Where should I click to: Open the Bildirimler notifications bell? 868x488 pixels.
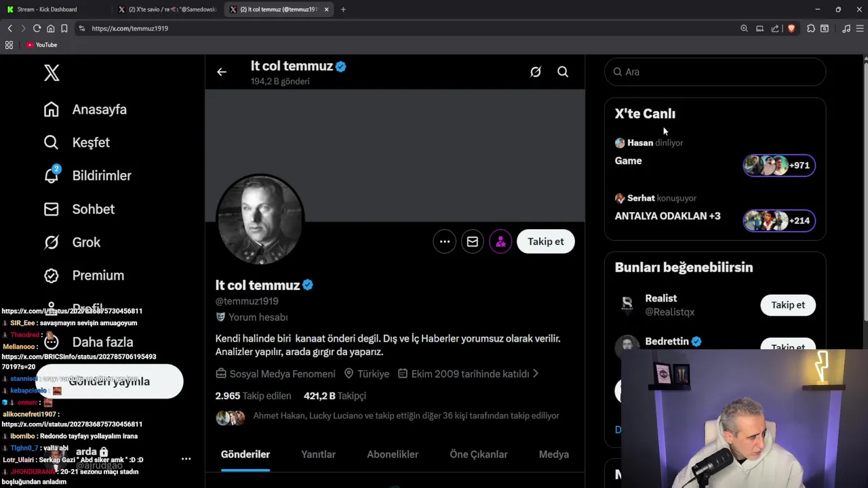[x=52, y=176]
